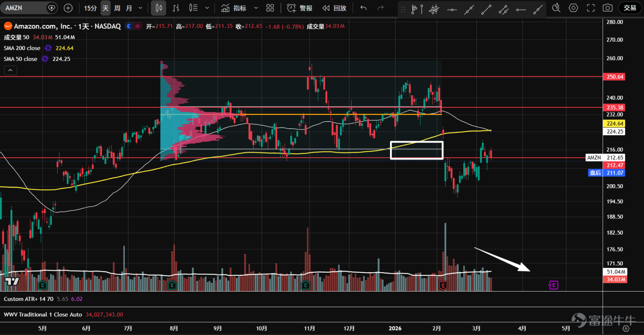Image resolution: width=644 pixels, height=335 pixels.
Task: Click the earnings marker above 8月
Action: (172, 285)
